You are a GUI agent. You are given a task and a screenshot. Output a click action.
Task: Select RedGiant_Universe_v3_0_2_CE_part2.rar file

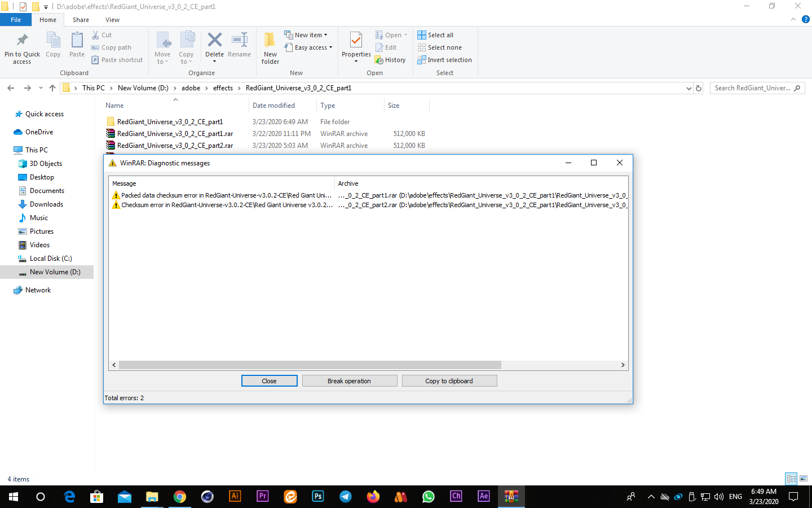[x=175, y=146]
